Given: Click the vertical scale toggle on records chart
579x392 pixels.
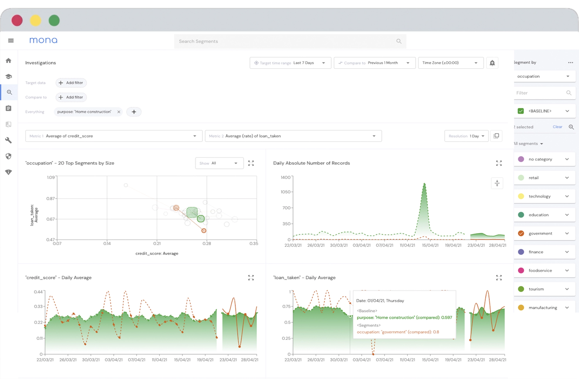Looking at the screenshot, I should (497, 183).
